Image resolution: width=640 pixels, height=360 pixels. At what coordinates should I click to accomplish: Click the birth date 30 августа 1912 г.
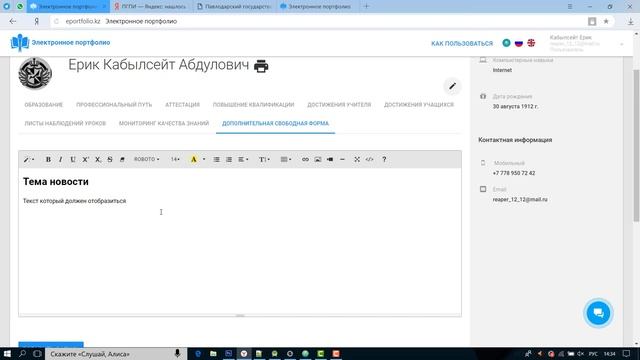coord(516,106)
